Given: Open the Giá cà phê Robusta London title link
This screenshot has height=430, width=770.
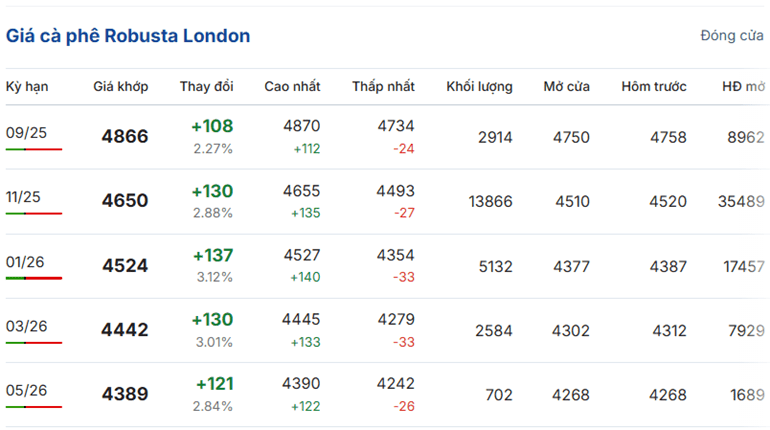Looking at the screenshot, I should (x=128, y=36).
